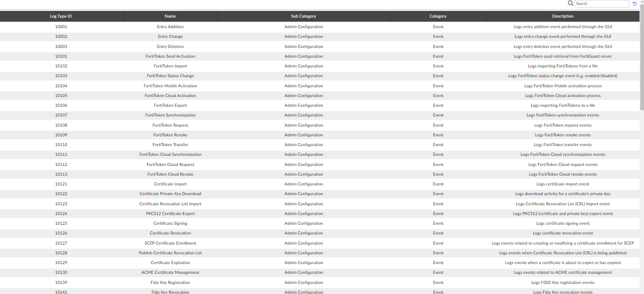This screenshot has height=294, width=644.
Task: Select Admin Configuration cell in row 10001
Action: click(304, 27)
